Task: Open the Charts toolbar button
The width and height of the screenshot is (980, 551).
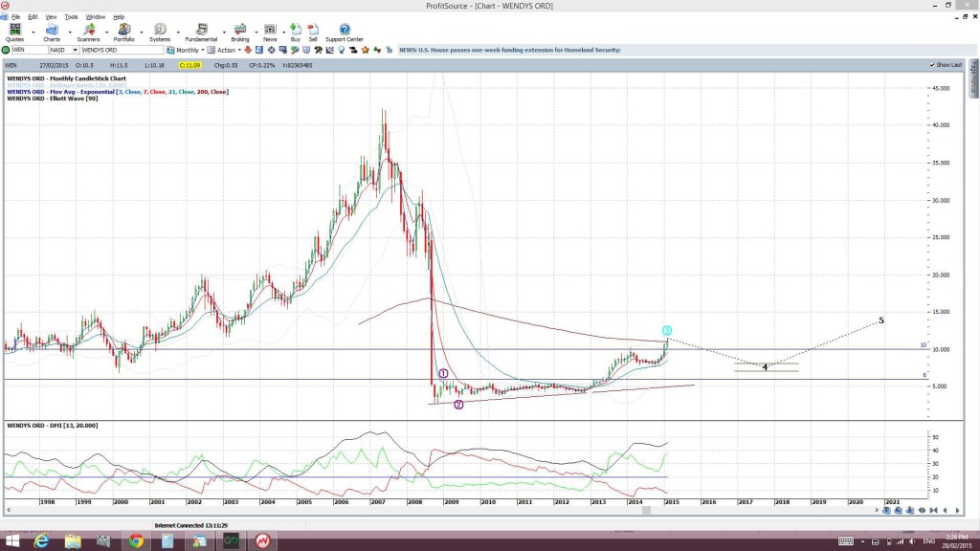Action: [x=52, y=33]
